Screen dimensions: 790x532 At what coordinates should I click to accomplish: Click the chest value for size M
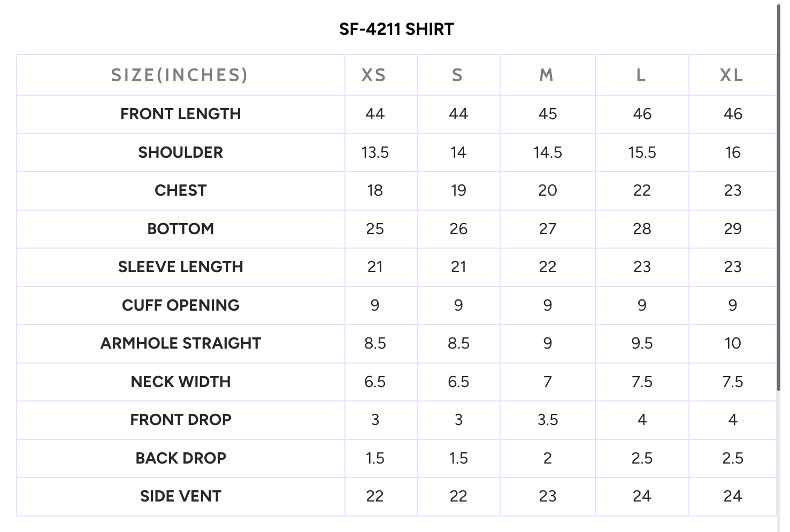(x=547, y=190)
